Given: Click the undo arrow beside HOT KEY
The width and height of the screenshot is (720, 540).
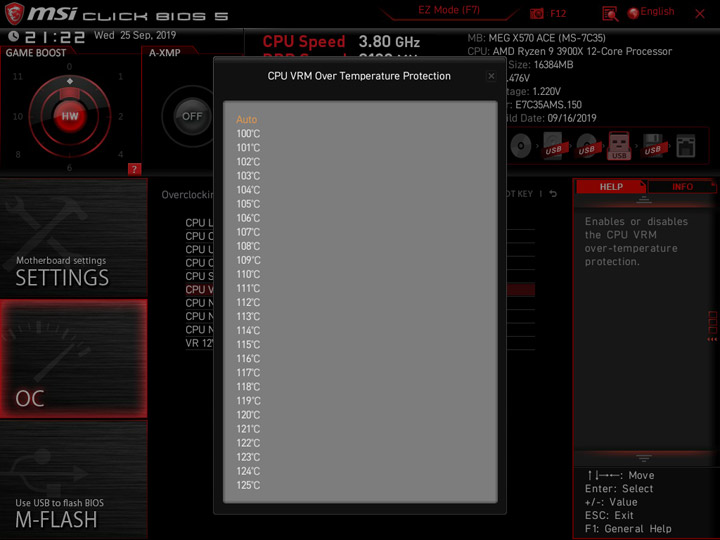Looking at the screenshot, I should pyautogui.click(x=553, y=194).
